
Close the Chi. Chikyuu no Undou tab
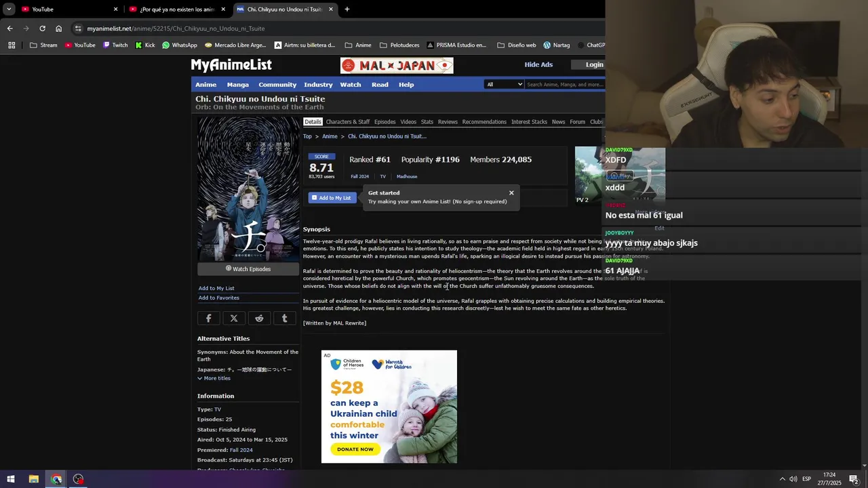coord(331,9)
